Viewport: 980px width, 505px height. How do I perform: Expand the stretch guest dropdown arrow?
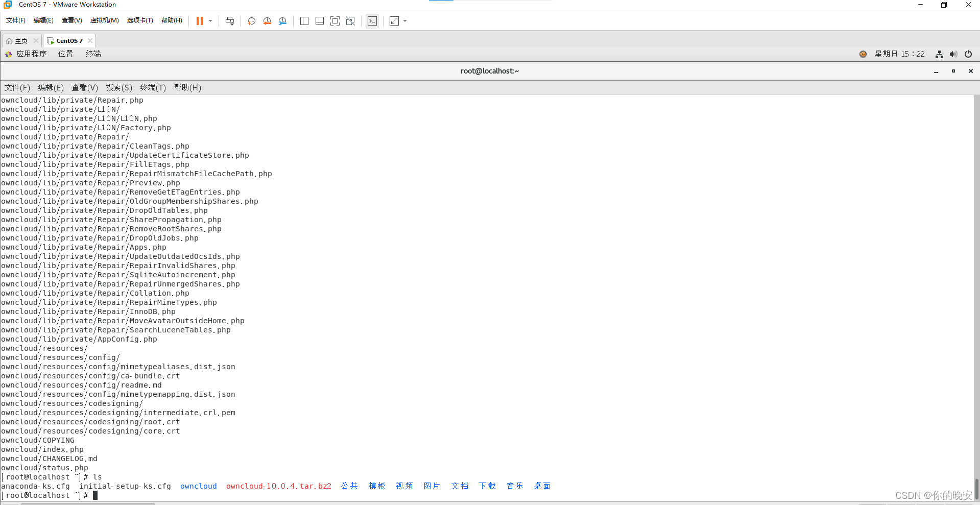[x=405, y=21]
